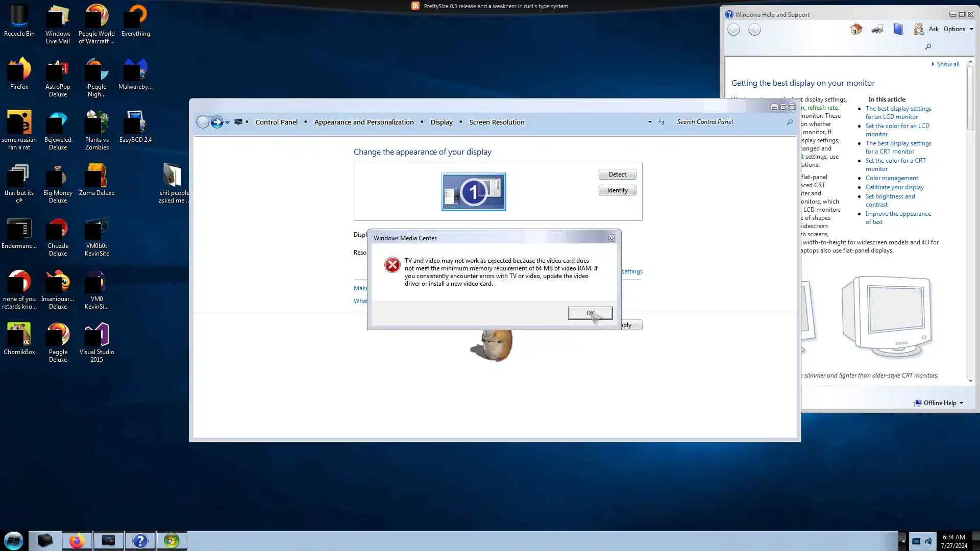
Task: Open Browse Help book icon
Action: pos(898,29)
